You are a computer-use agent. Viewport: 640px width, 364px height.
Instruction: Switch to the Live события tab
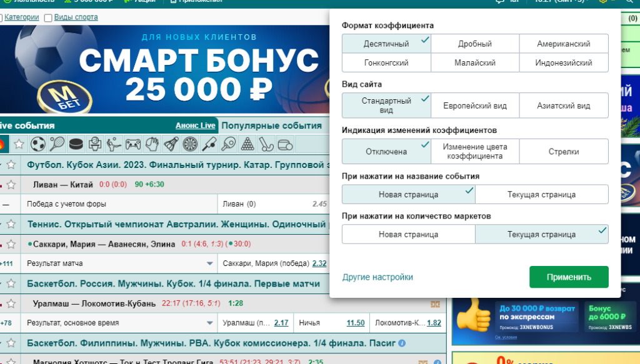click(27, 125)
